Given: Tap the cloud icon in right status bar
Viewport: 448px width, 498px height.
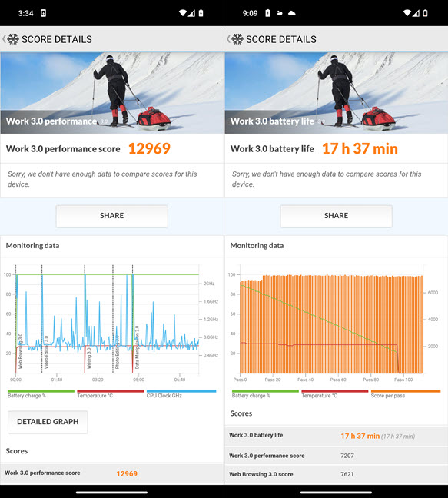Looking at the screenshot, I should (291, 13).
